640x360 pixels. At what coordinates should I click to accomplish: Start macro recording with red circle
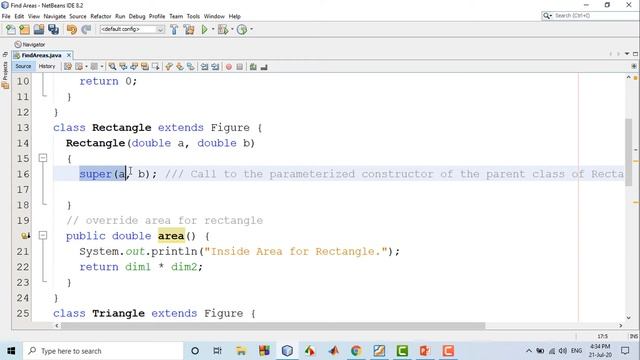[x=229, y=67]
